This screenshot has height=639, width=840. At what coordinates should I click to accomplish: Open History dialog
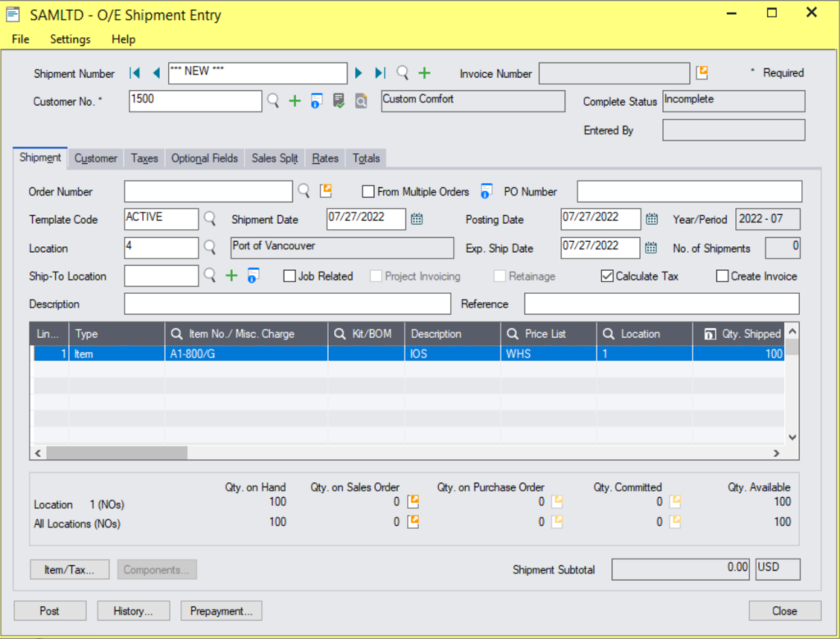coord(134,610)
